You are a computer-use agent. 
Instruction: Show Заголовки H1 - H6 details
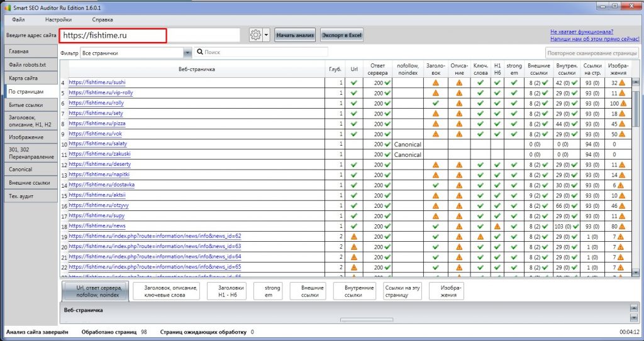(226, 291)
